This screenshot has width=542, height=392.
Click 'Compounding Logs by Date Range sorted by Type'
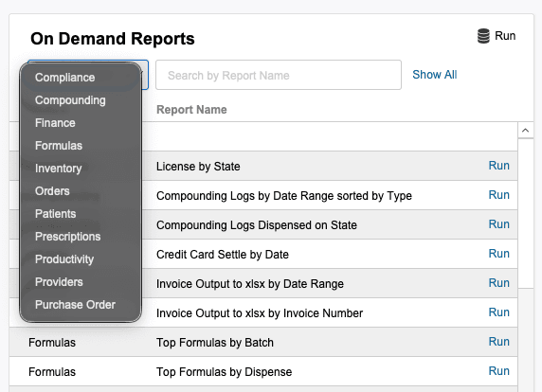284,196
